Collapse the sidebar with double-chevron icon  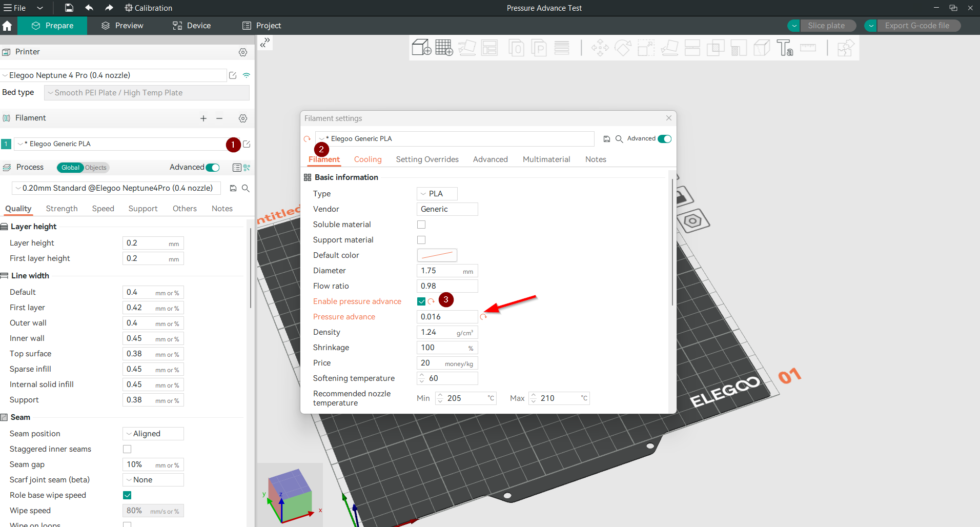pos(264,43)
